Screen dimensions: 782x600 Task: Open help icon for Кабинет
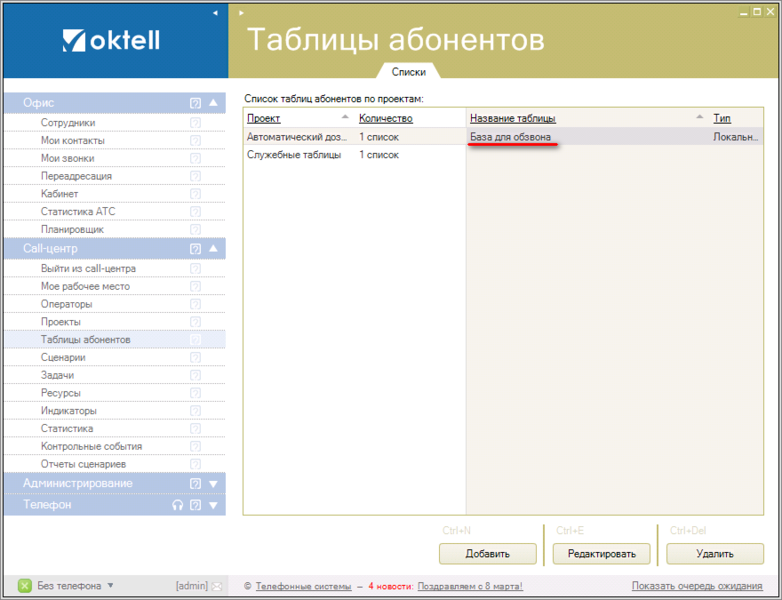click(x=196, y=194)
